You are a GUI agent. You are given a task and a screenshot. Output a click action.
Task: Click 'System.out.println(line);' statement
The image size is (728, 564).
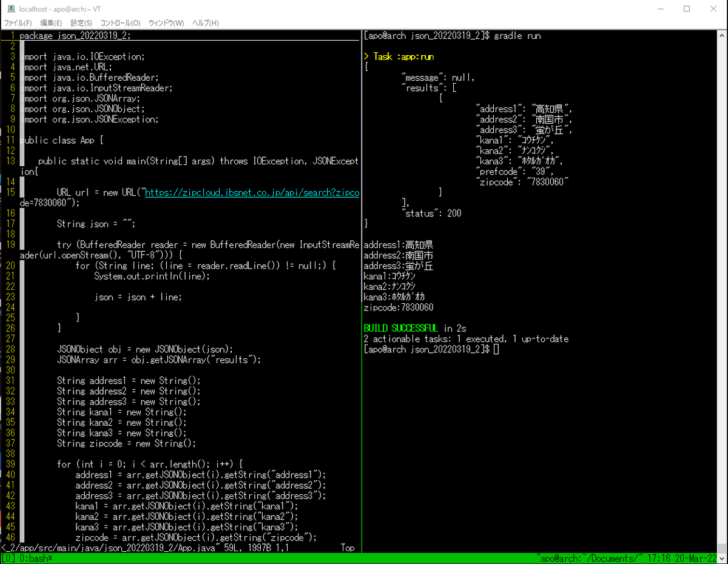point(152,276)
